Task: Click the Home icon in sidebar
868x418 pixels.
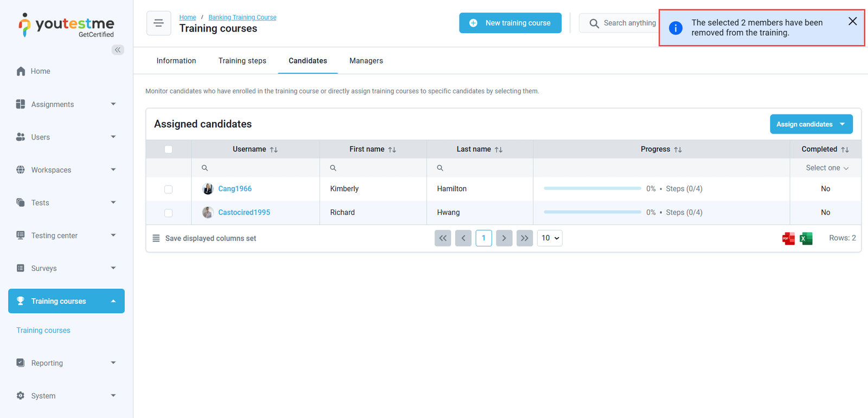Action: click(x=21, y=71)
